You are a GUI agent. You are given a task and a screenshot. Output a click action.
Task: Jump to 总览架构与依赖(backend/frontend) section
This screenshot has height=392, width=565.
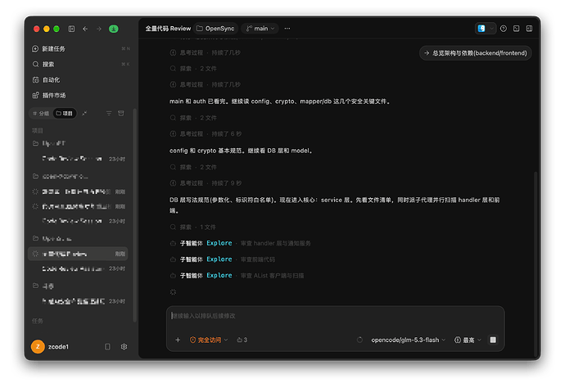click(x=476, y=53)
